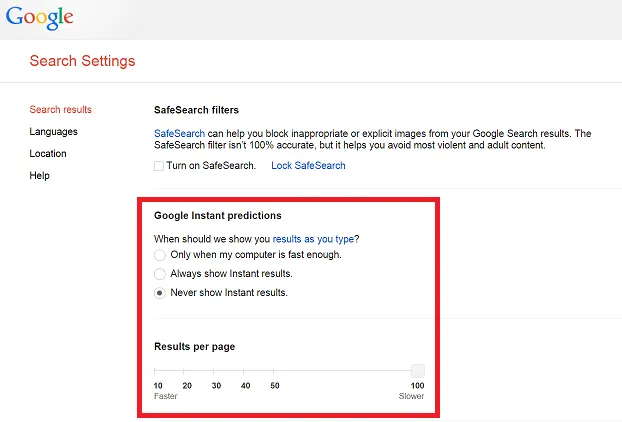Click the results per page slider handle
Viewport: 622px width, 422px height.
pos(418,371)
